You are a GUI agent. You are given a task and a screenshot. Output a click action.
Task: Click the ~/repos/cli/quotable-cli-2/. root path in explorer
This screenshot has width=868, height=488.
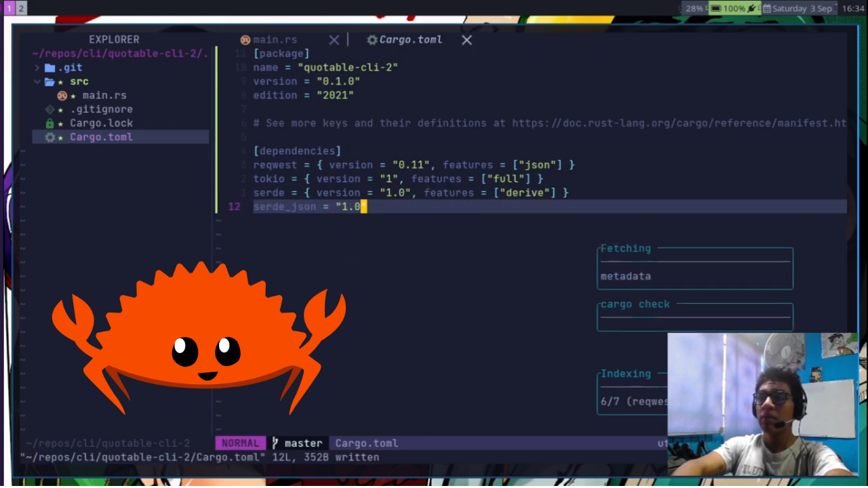[x=120, y=54]
